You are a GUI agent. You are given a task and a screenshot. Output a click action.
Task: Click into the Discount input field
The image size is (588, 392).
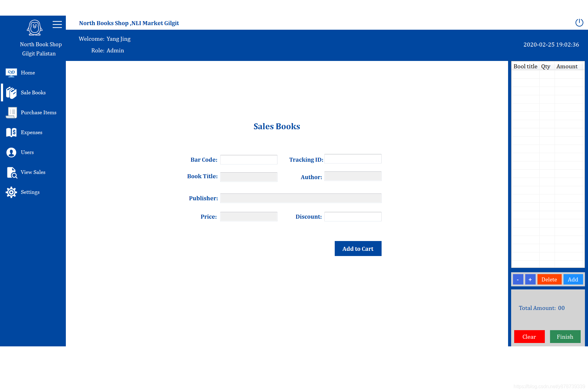point(353,217)
